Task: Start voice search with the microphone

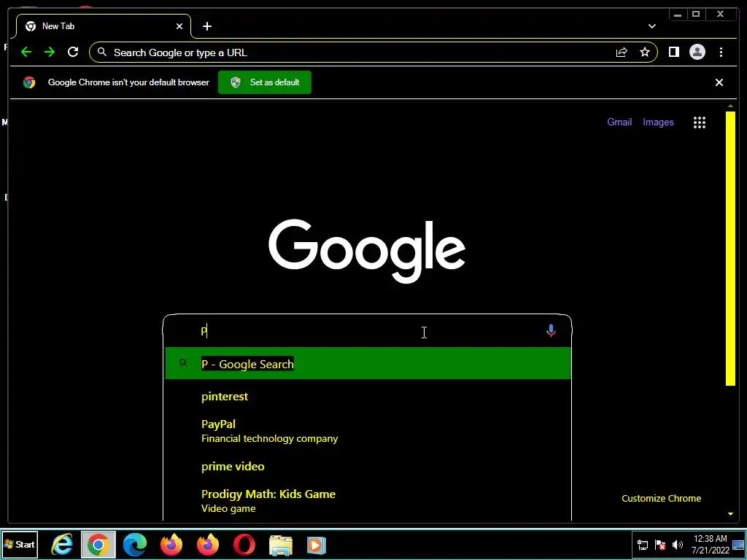Action: 551,331
